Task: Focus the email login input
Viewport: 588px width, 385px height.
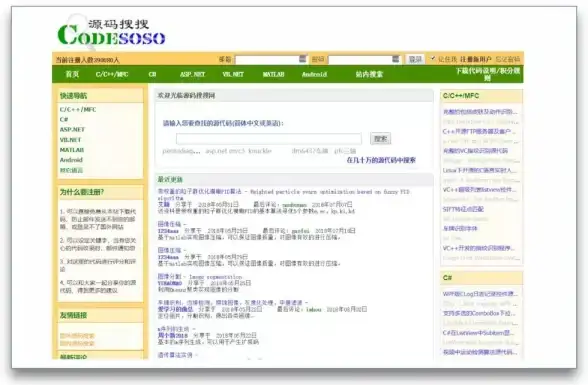Action: (x=271, y=59)
